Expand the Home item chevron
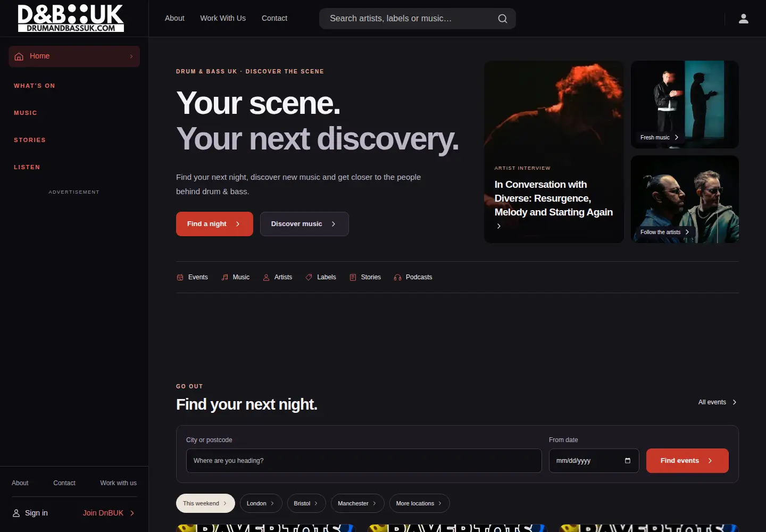The width and height of the screenshot is (766, 532). click(x=131, y=56)
